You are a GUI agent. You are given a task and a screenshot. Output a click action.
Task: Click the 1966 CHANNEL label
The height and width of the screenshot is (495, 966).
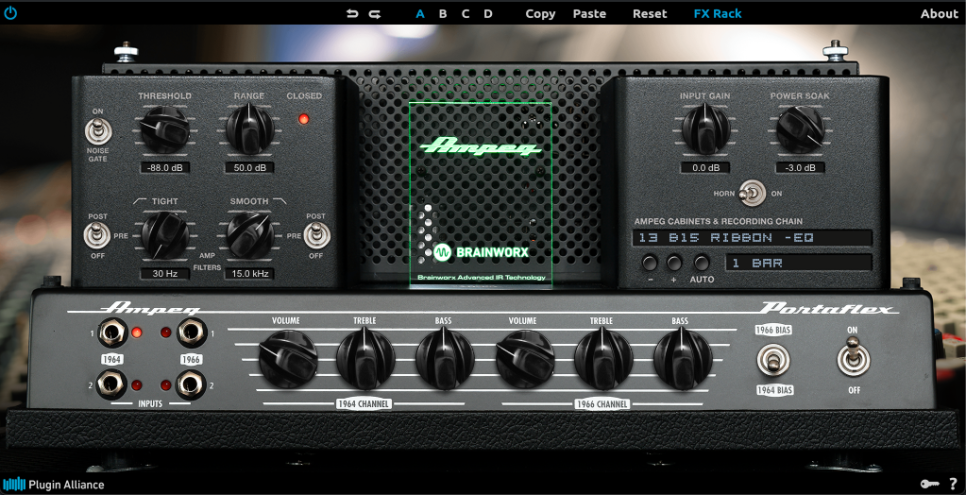(x=603, y=404)
